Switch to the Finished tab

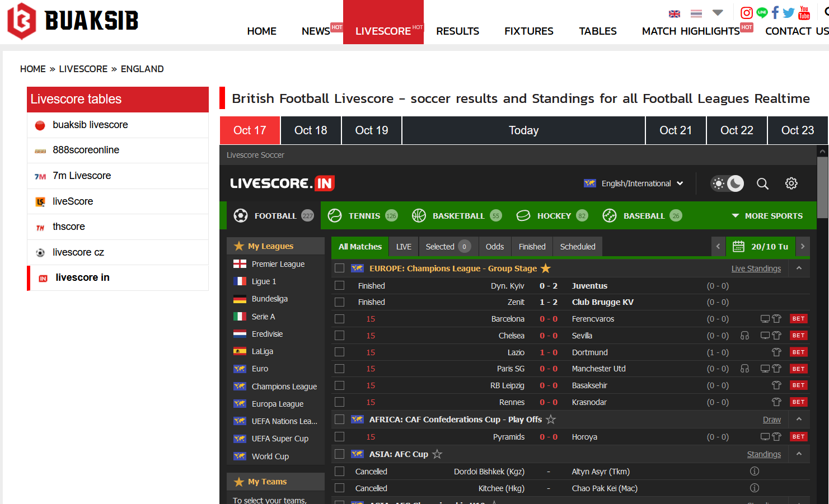(532, 246)
